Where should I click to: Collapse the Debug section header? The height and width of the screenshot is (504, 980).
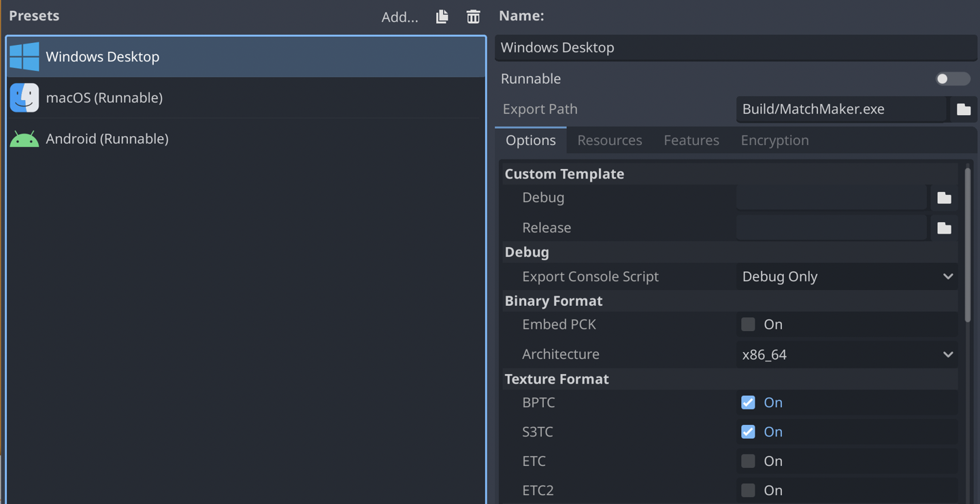pyautogui.click(x=730, y=252)
